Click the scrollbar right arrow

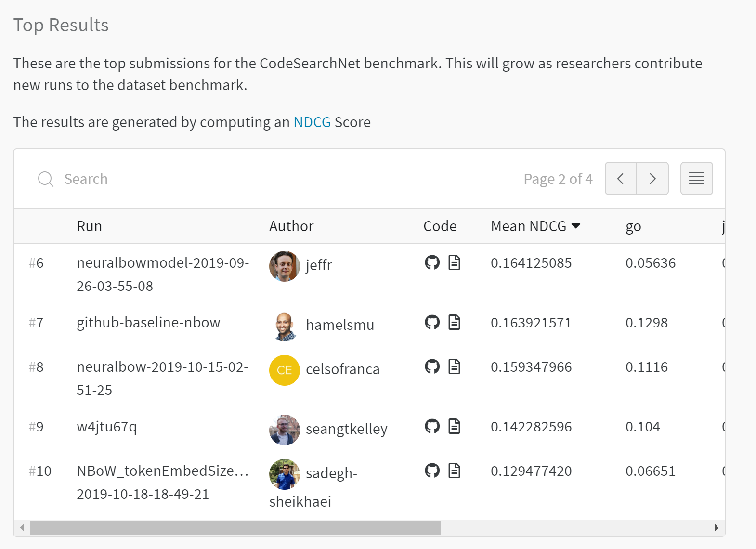point(716,528)
